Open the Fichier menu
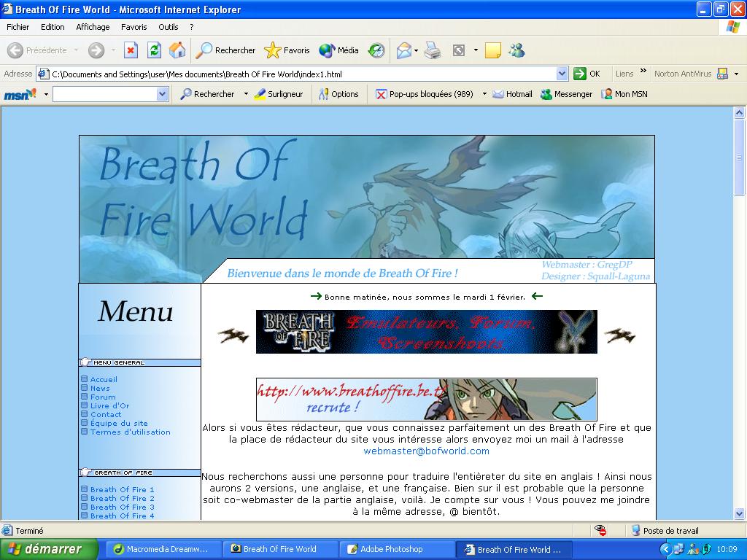The height and width of the screenshot is (560, 747). pyautogui.click(x=18, y=27)
